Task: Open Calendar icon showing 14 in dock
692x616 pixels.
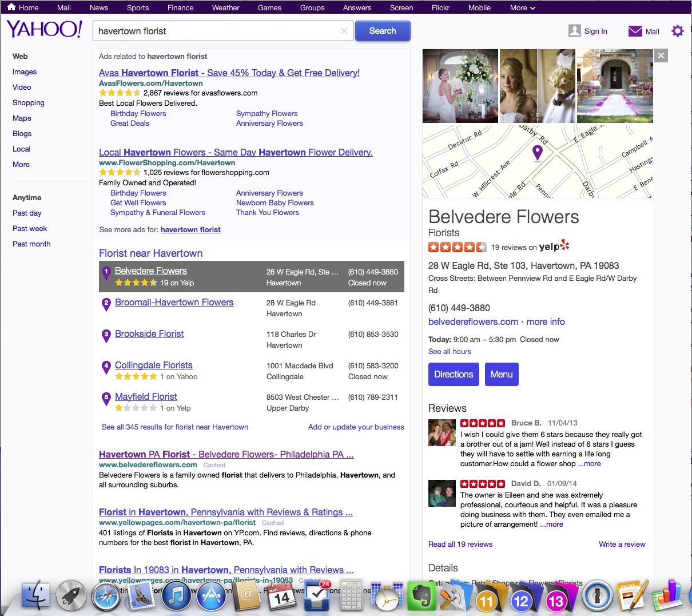Action: click(x=281, y=597)
